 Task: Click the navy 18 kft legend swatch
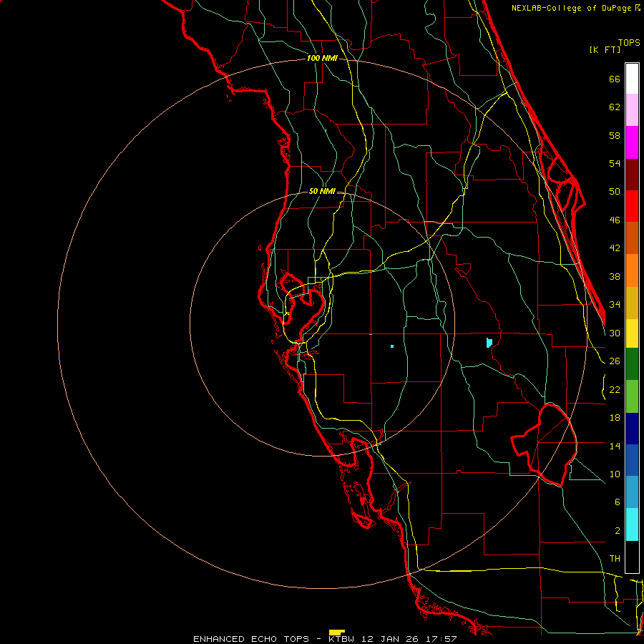coord(632,429)
